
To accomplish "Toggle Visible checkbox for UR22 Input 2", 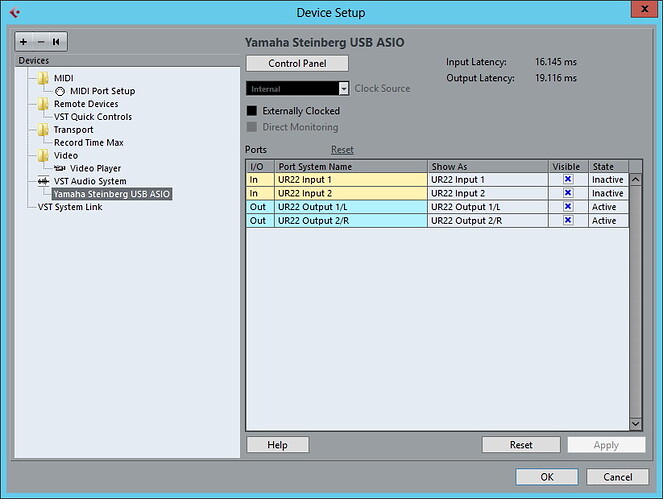I will click(568, 193).
